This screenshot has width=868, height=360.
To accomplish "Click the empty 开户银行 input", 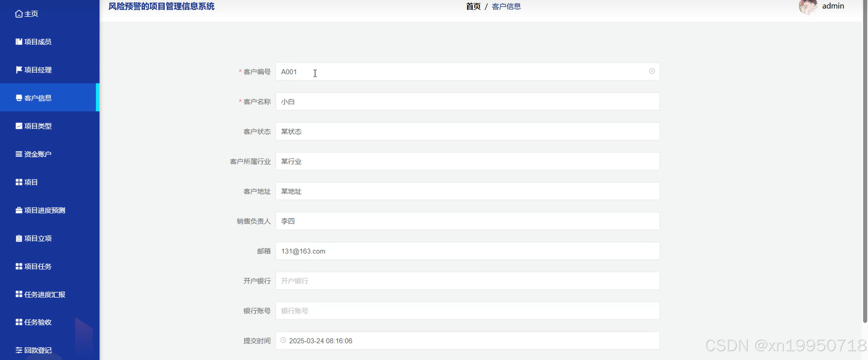I will [467, 281].
